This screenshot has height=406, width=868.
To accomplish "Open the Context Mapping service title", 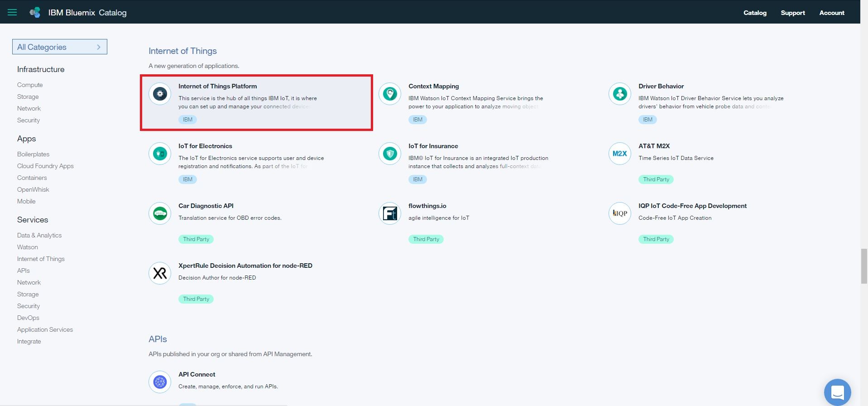I will [433, 86].
